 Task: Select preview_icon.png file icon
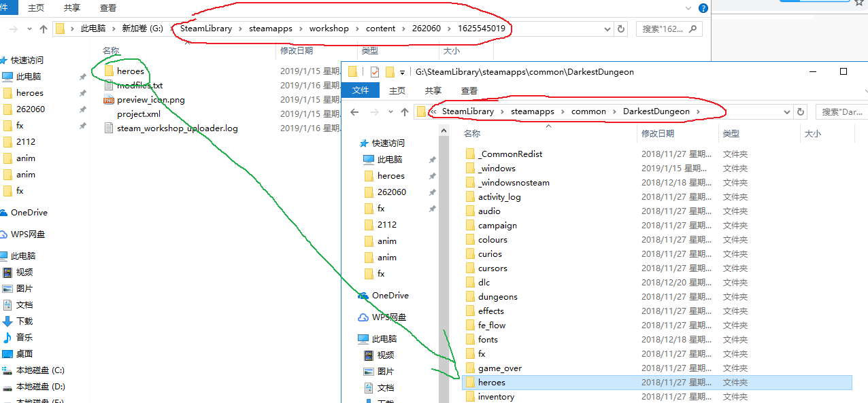point(109,100)
